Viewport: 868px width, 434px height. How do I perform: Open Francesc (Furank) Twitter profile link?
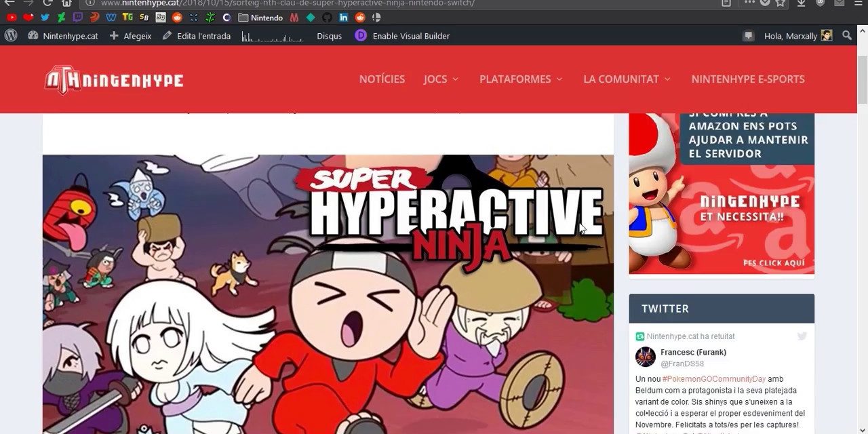(x=693, y=352)
